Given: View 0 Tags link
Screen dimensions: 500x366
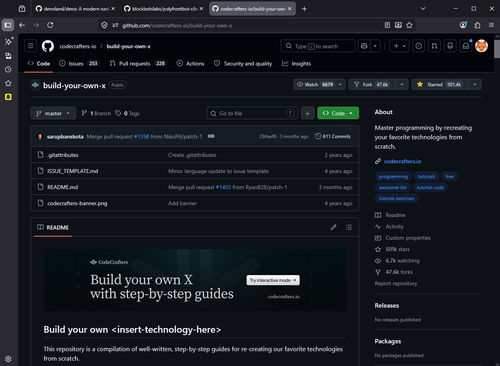Looking at the screenshot, I should click(x=127, y=113).
